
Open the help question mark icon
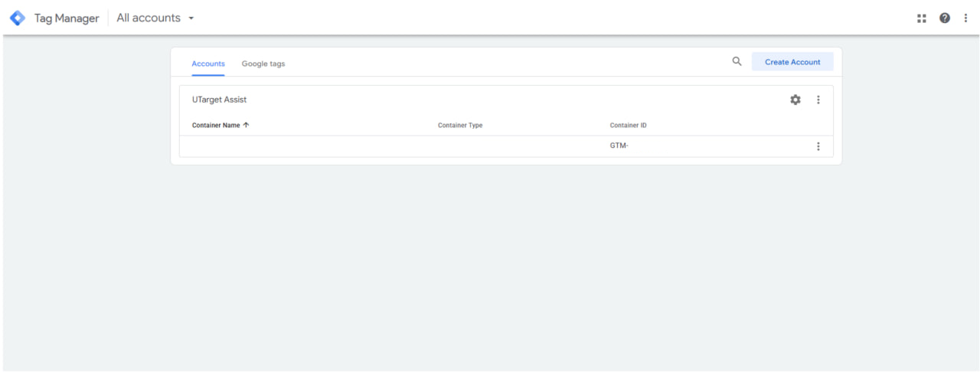point(945,18)
